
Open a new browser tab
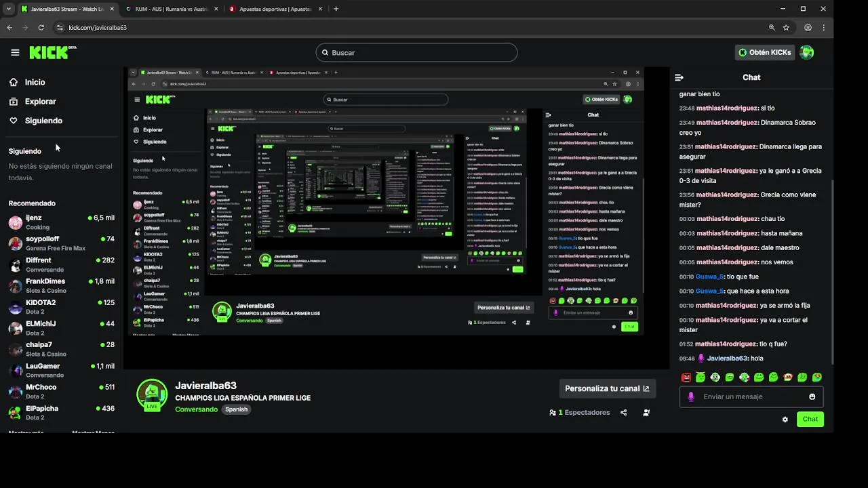(336, 9)
